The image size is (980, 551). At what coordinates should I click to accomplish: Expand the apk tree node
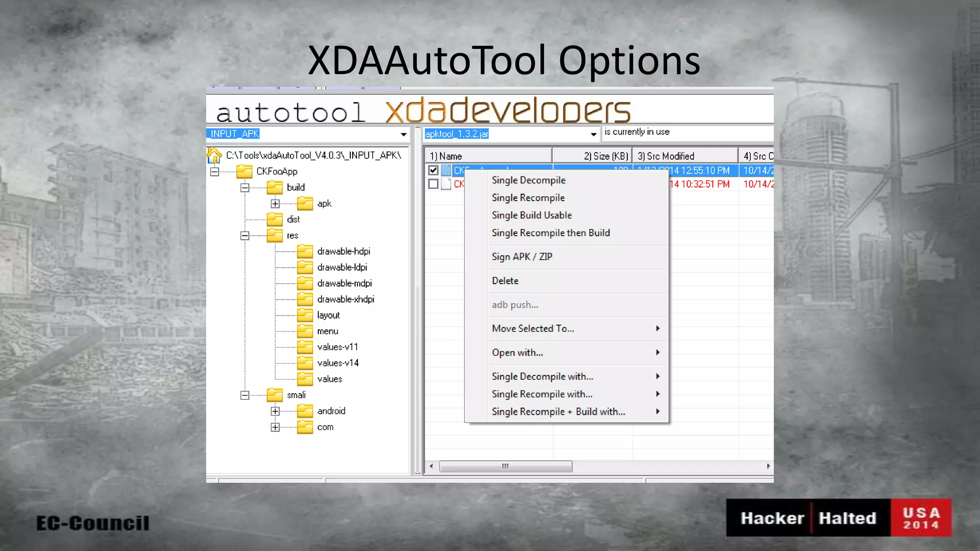(x=275, y=204)
